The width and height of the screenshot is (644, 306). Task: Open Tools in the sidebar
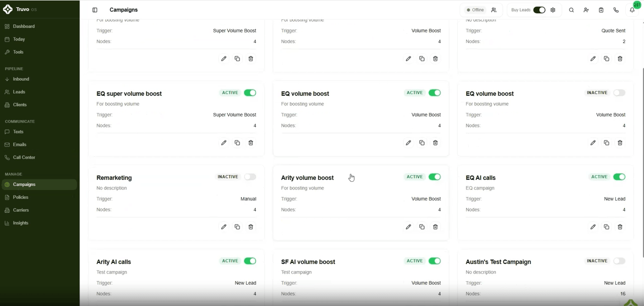(39, 52)
